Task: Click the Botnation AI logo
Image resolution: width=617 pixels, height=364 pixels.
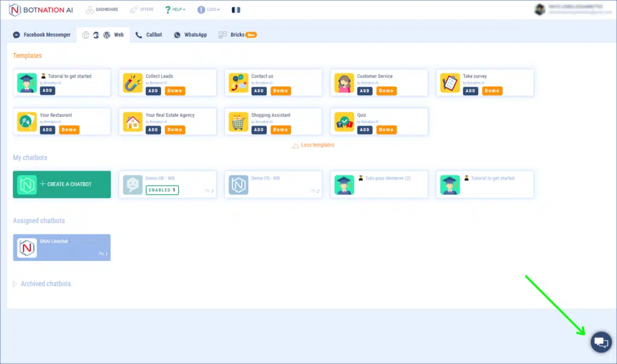Action: tap(42, 10)
